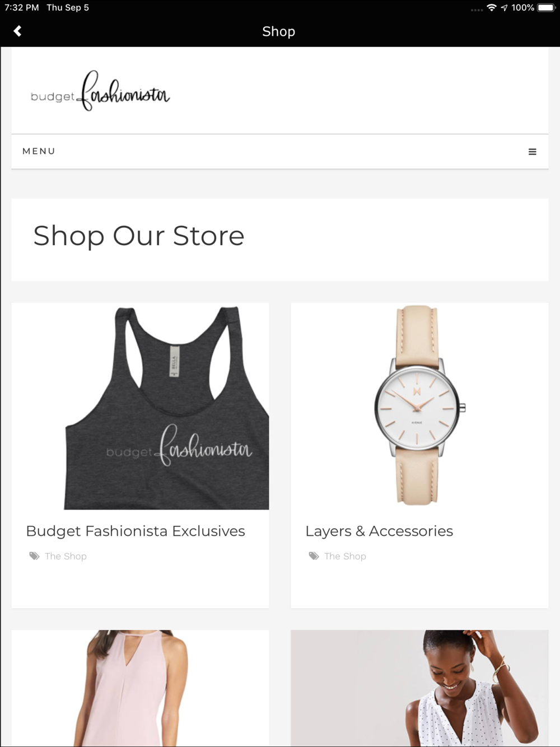Viewport: 560px width, 747px height.
Task: Tap the time in status bar
Action: 22,8
